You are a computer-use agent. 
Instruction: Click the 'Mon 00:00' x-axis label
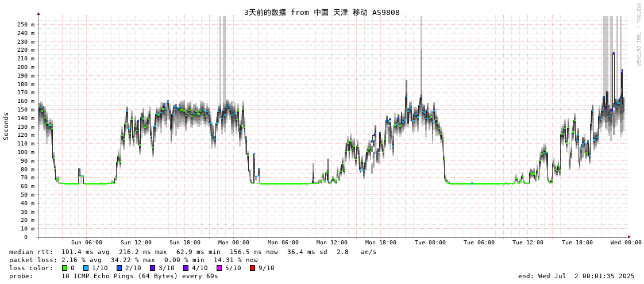234,243
